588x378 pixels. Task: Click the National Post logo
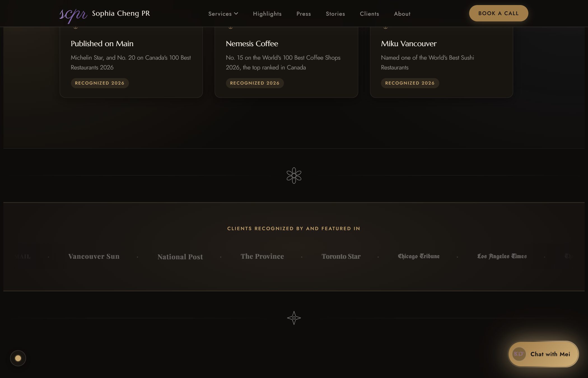[x=180, y=257]
